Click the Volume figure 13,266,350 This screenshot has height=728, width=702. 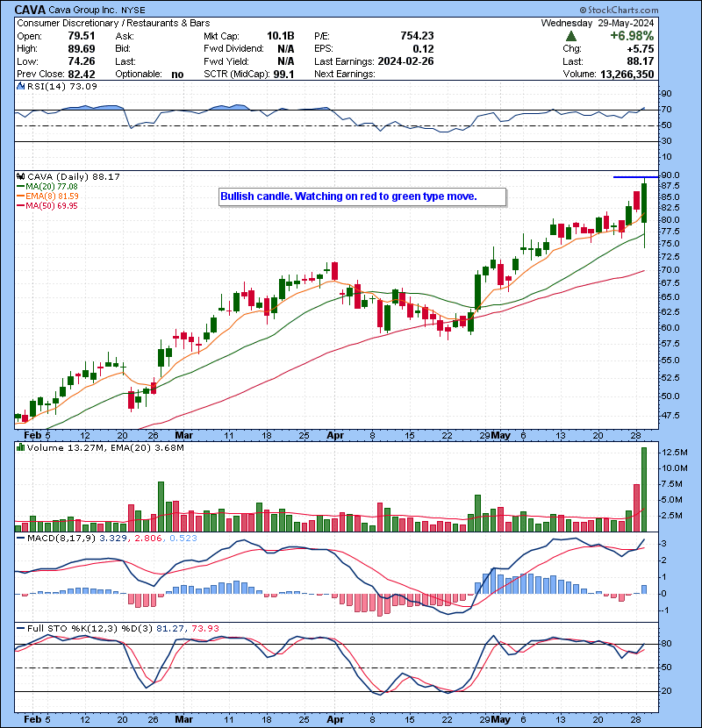point(627,75)
